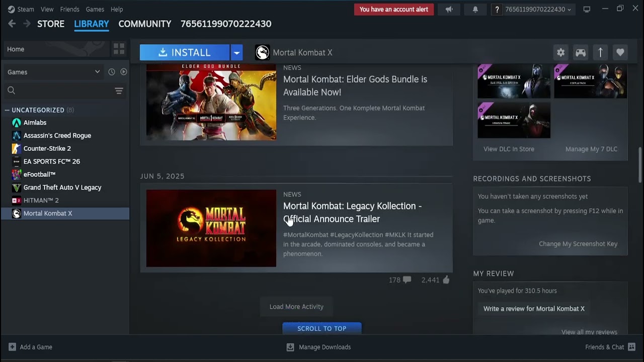Click the upward arrow icon beside controller
This screenshot has height=362, width=644.
point(600,52)
